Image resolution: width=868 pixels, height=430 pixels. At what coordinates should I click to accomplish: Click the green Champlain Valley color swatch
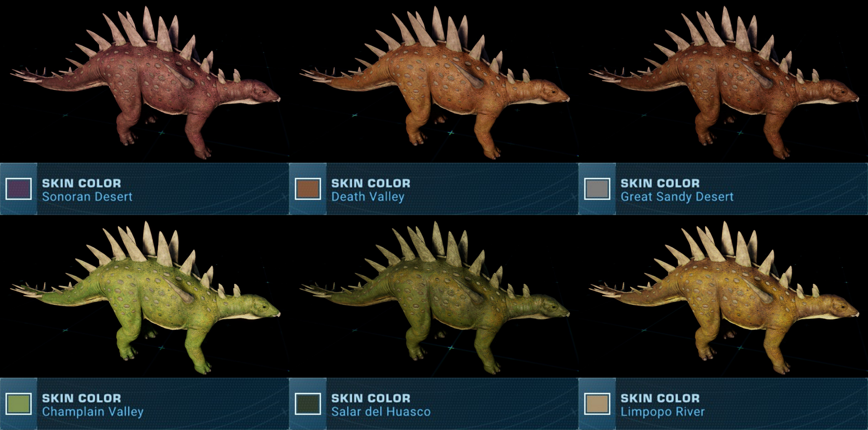tap(19, 404)
